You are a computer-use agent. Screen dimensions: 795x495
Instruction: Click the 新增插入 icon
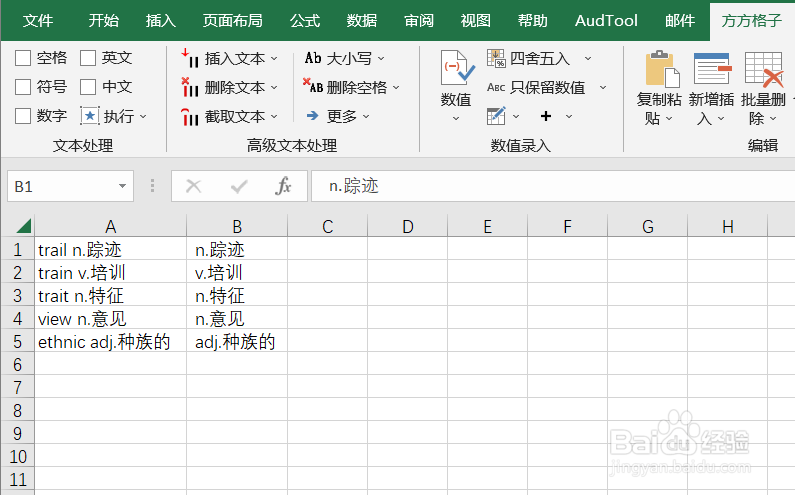tap(713, 68)
